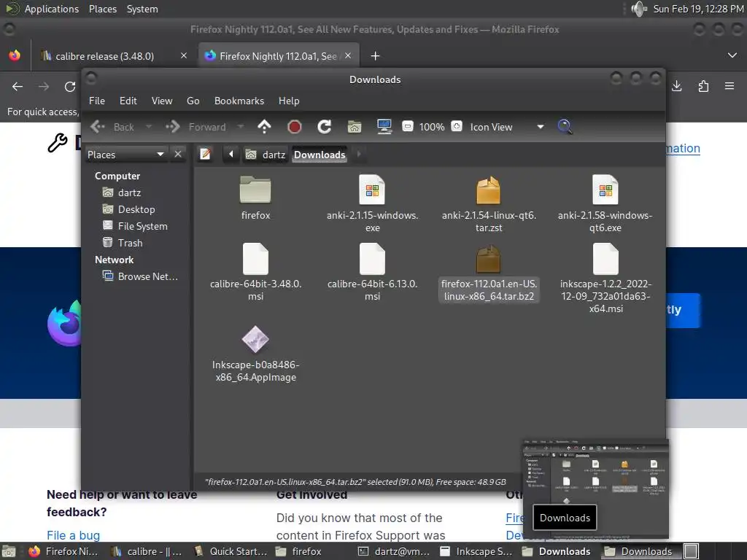Viewport: 747px width, 560px height.
Task: Zoom in the file view
Action: pos(457,126)
